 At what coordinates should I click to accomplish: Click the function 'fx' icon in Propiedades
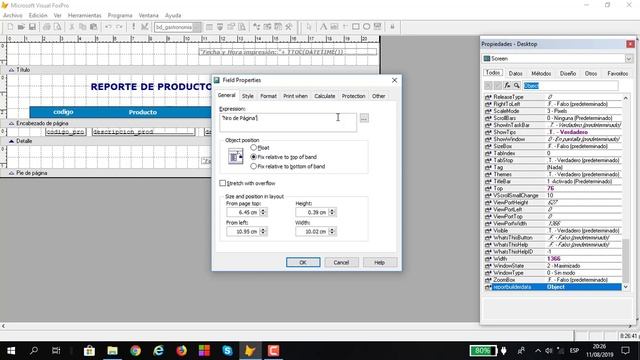point(507,85)
